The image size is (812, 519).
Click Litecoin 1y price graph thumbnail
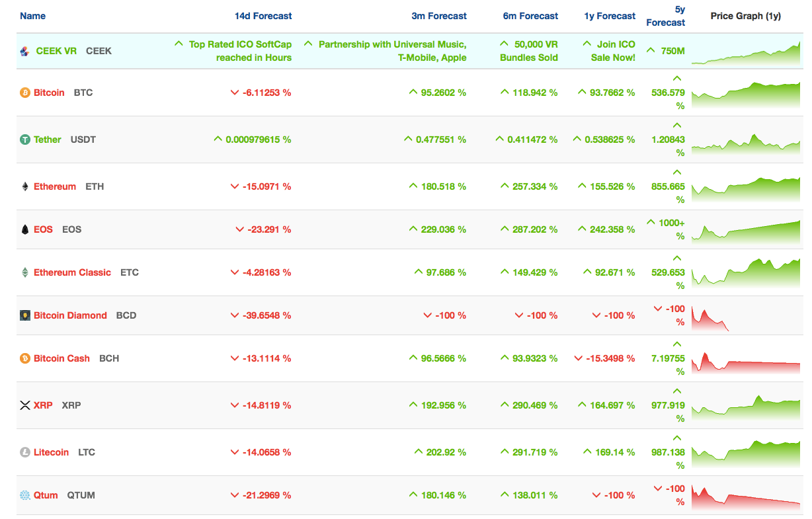(746, 455)
